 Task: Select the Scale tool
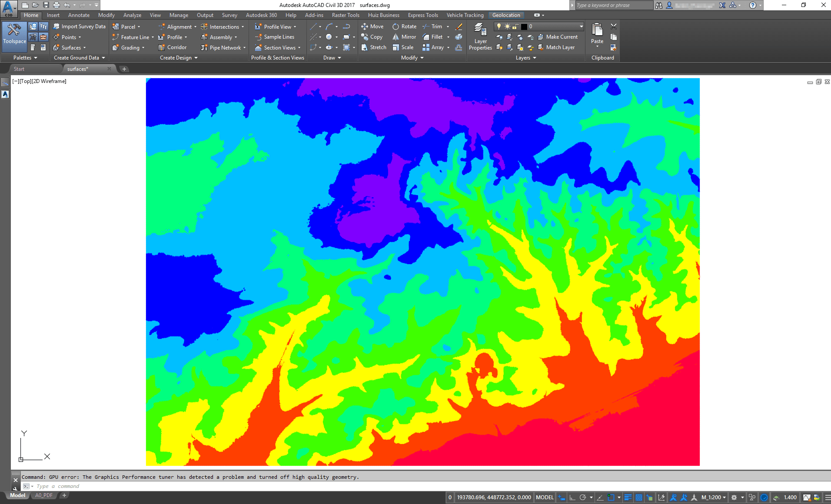pyautogui.click(x=403, y=47)
